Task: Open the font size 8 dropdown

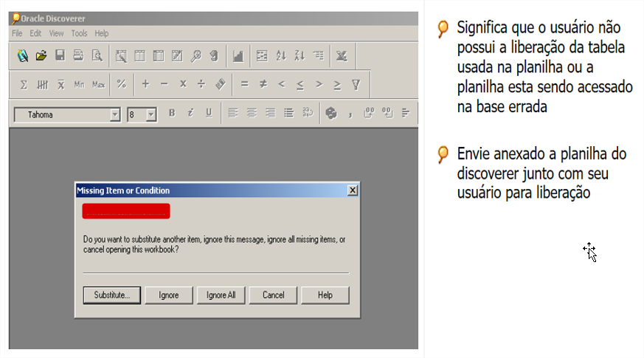Action: click(x=151, y=114)
